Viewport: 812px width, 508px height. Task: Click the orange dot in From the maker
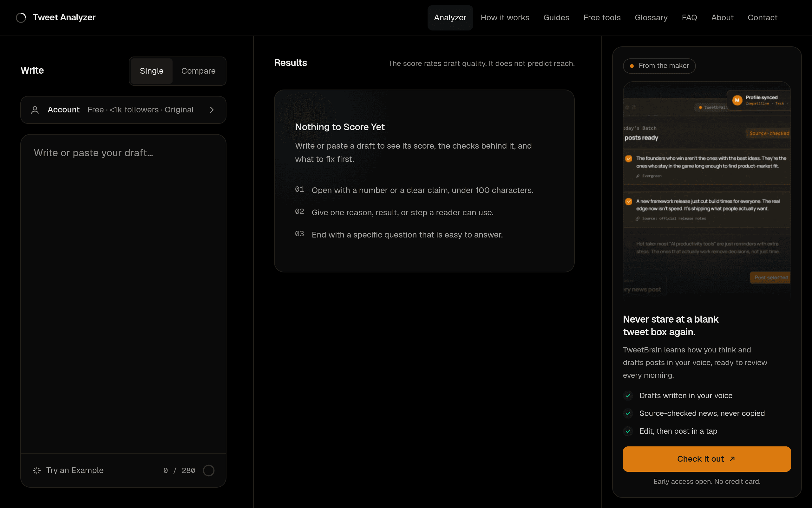tap(632, 66)
